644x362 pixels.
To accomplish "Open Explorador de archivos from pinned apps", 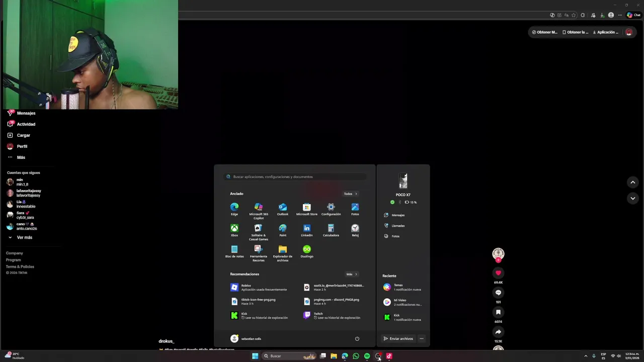I will (x=283, y=253).
